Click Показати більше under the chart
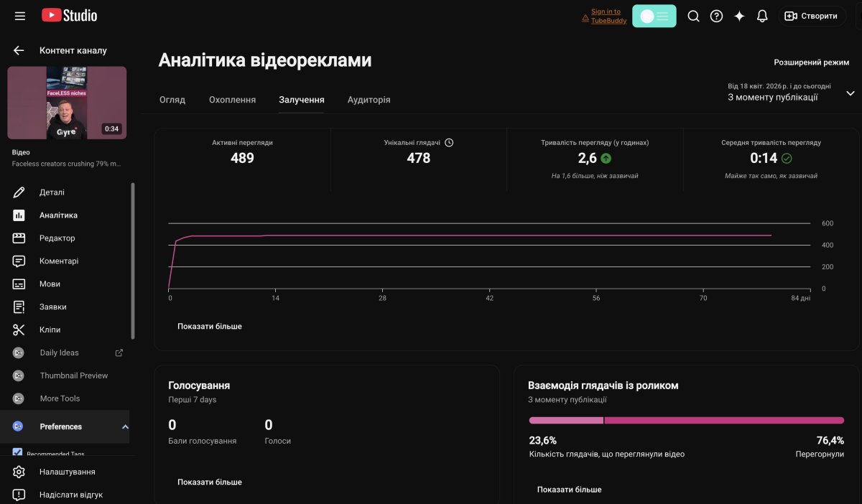This screenshot has height=504, width=862. click(210, 326)
